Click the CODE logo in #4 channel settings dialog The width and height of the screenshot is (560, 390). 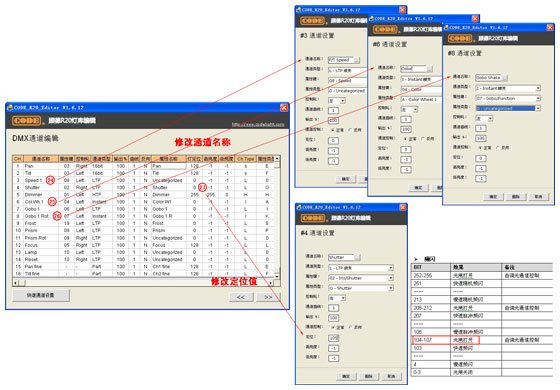point(313,218)
